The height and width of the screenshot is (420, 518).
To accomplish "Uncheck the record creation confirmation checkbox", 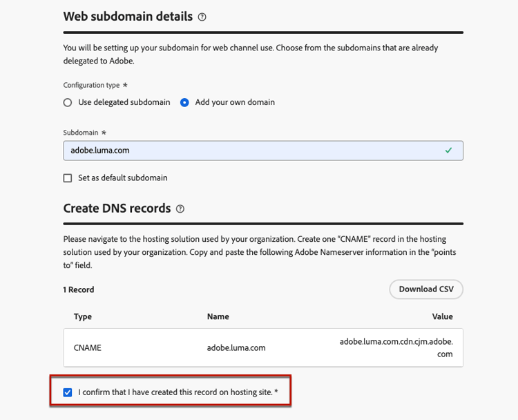I will [x=68, y=392].
